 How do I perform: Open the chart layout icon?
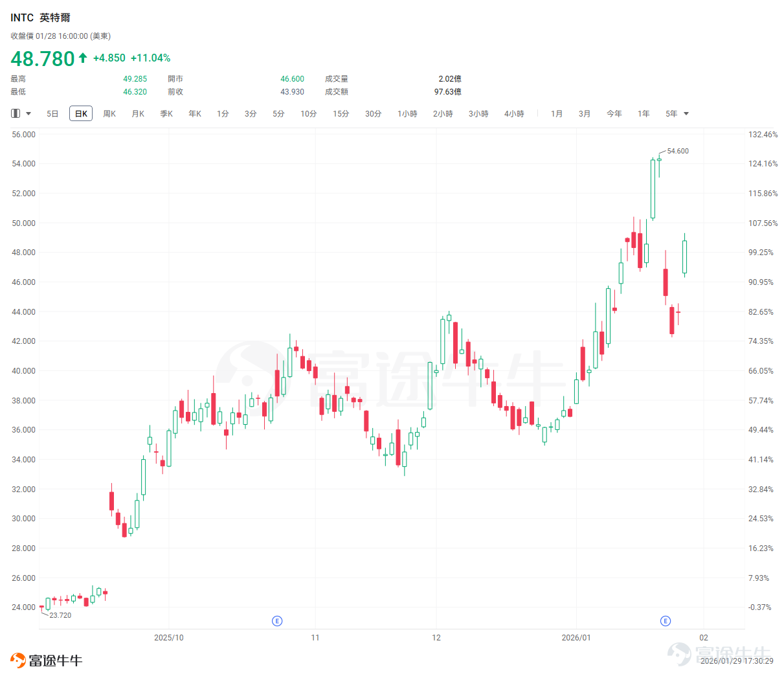click(16, 113)
